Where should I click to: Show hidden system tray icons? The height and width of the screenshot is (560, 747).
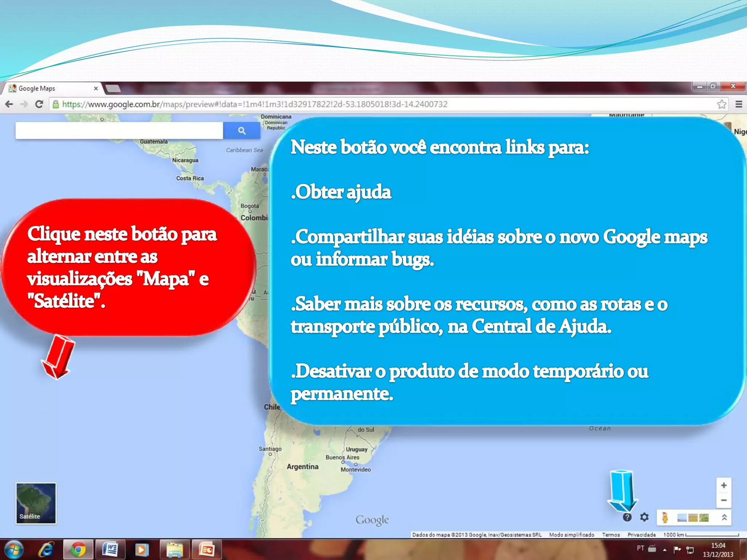(x=665, y=549)
